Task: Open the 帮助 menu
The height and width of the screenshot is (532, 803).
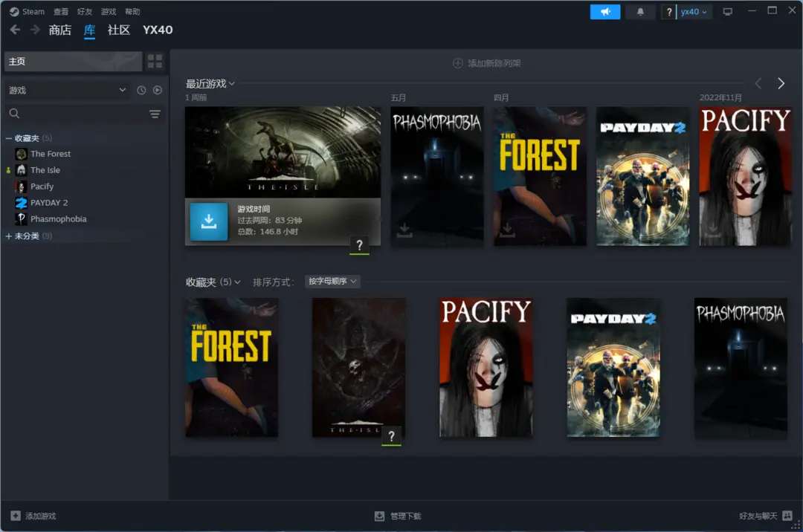Action: [x=132, y=11]
